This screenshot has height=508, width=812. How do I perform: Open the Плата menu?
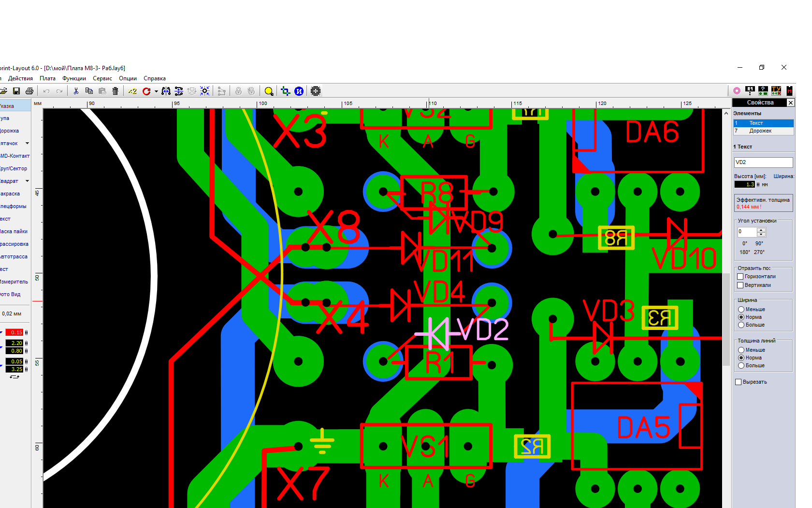click(x=47, y=78)
